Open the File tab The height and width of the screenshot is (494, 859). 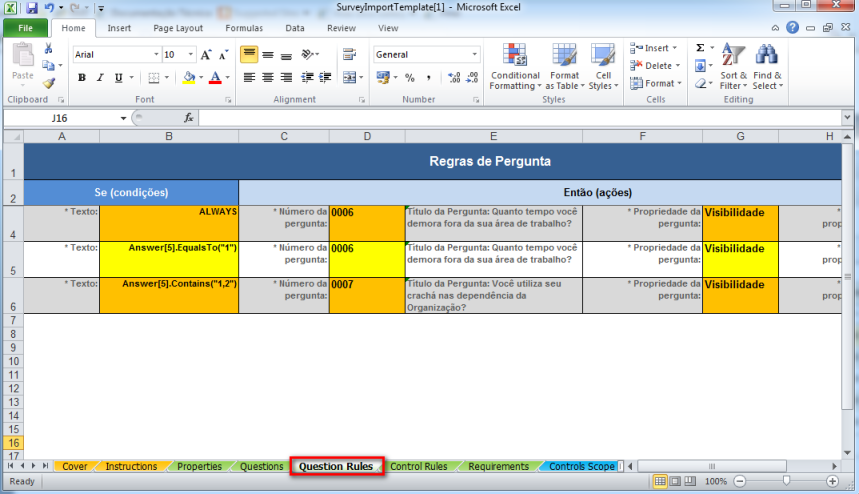(25, 28)
